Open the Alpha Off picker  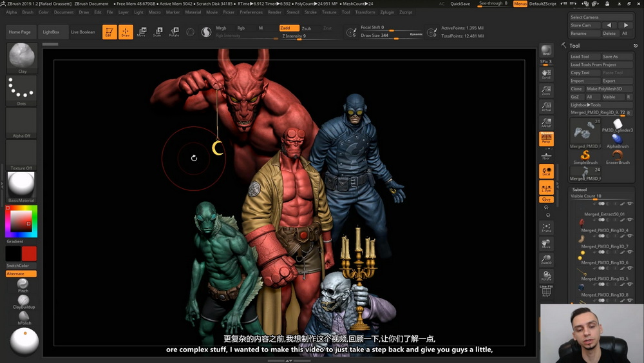[21, 123]
